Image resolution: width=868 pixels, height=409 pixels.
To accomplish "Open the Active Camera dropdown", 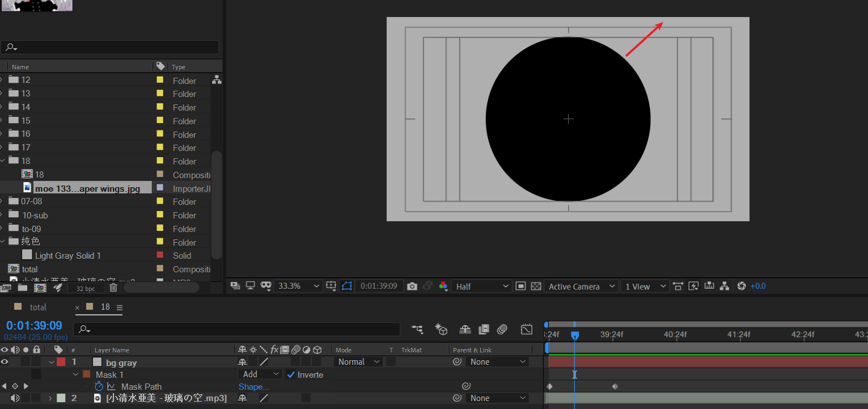I will point(581,286).
